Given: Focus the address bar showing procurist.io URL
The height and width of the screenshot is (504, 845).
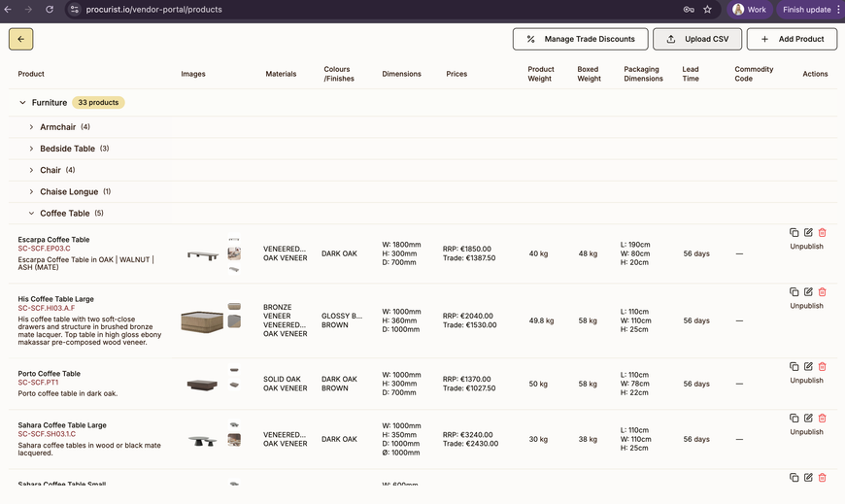Looking at the screenshot, I should tap(153, 9).
